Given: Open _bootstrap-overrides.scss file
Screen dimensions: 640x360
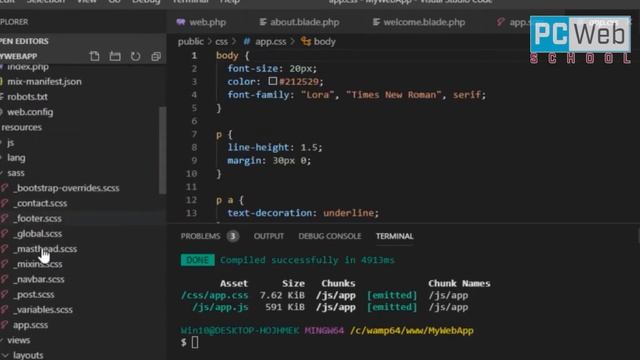Looking at the screenshot, I should click(66, 188).
